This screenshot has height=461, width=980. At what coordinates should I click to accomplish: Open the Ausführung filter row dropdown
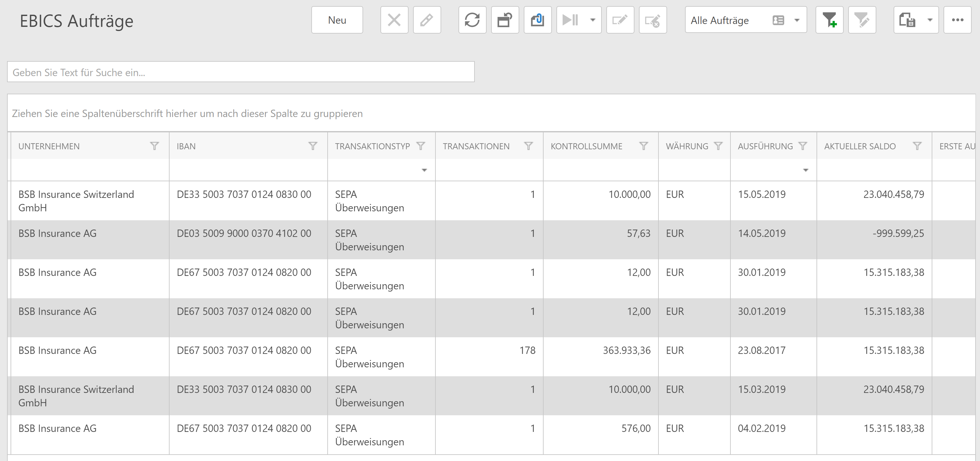coord(805,170)
